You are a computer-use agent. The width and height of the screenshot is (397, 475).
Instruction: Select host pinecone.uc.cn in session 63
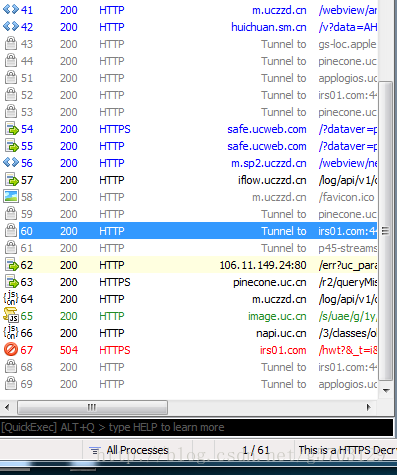pyautogui.click(x=269, y=282)
